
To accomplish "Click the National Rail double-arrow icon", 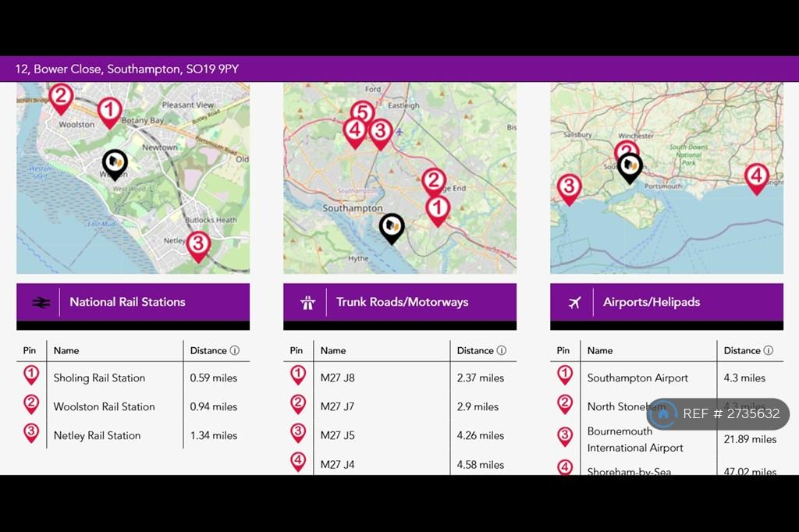I will click(41, 303).
